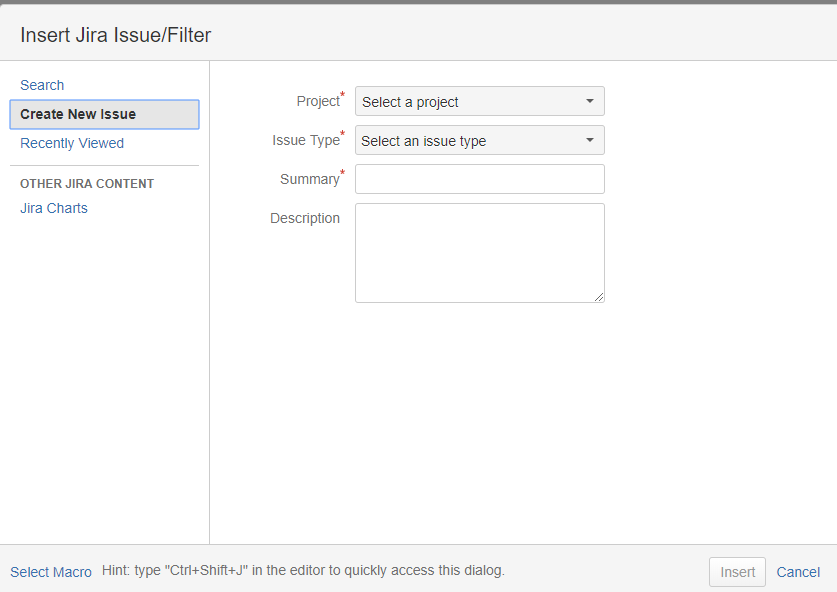The height and width of the screenshot is (592, 837).
Task: Click the Project field label
Action: (318, 101)
